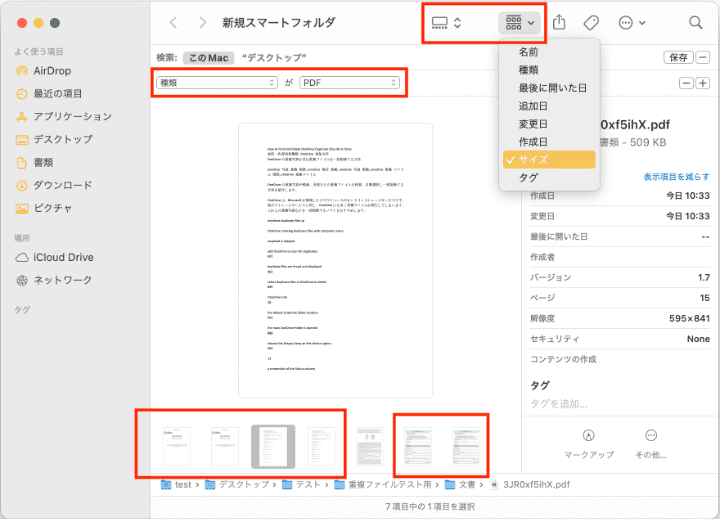This screenshot has height=519, width=720.
Task: Click the マークアップ markup icon
Action: coord(589,436)
